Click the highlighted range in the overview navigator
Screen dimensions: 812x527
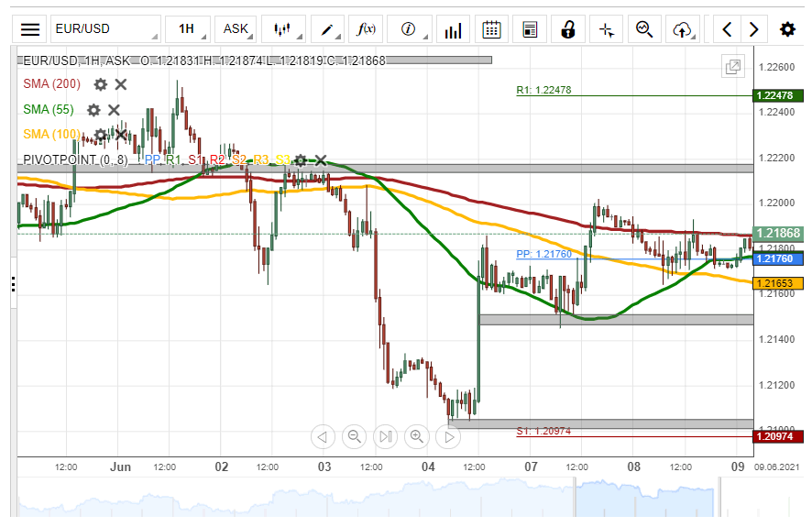point(645,497)
